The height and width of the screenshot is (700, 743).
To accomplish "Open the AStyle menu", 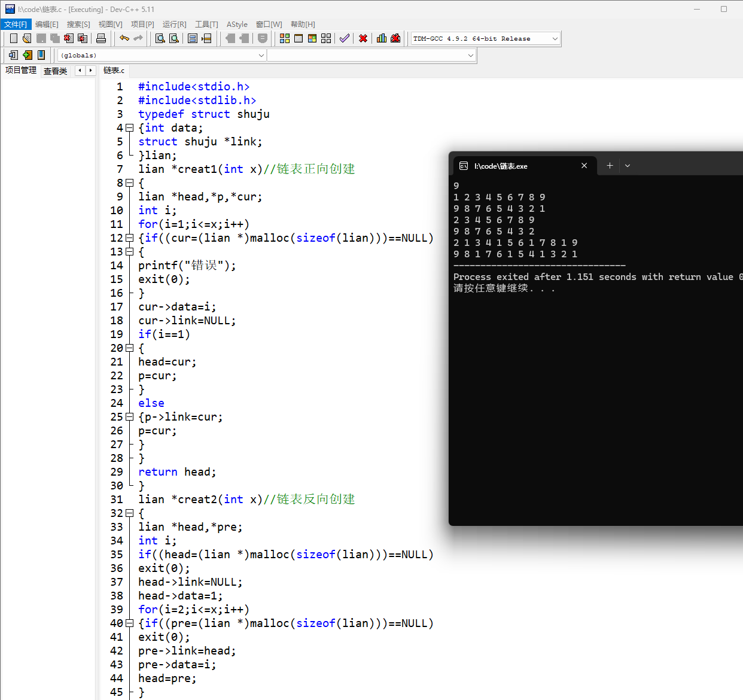I will pyautogui.click(x=237, y=25).
